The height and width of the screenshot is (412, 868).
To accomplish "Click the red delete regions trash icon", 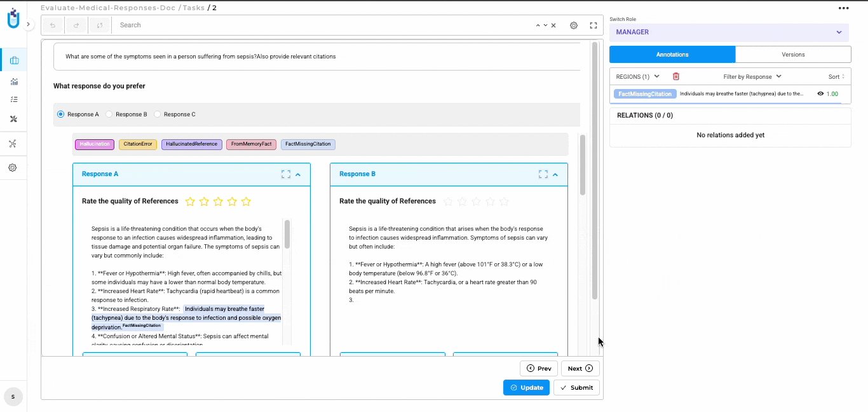I will pos(675,77).
